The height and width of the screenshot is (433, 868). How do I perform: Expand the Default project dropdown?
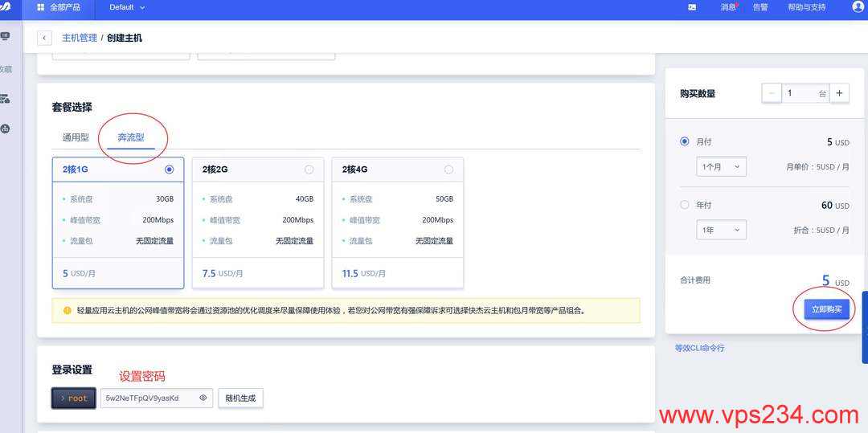point(128,7)
